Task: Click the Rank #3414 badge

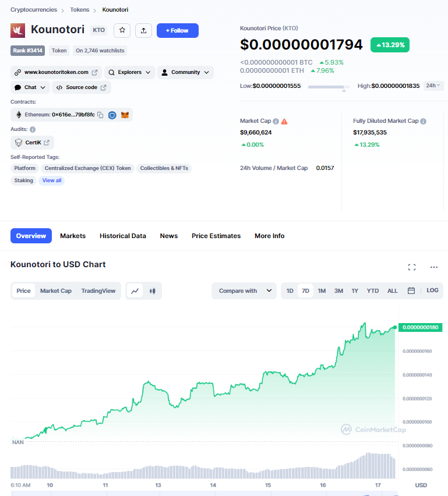Action: click(27, 51)
